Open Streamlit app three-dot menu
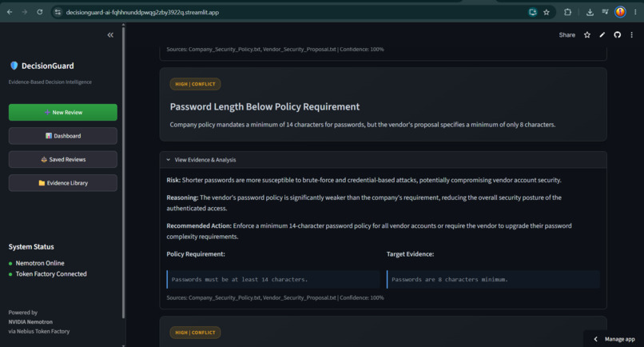 point(632,35)
